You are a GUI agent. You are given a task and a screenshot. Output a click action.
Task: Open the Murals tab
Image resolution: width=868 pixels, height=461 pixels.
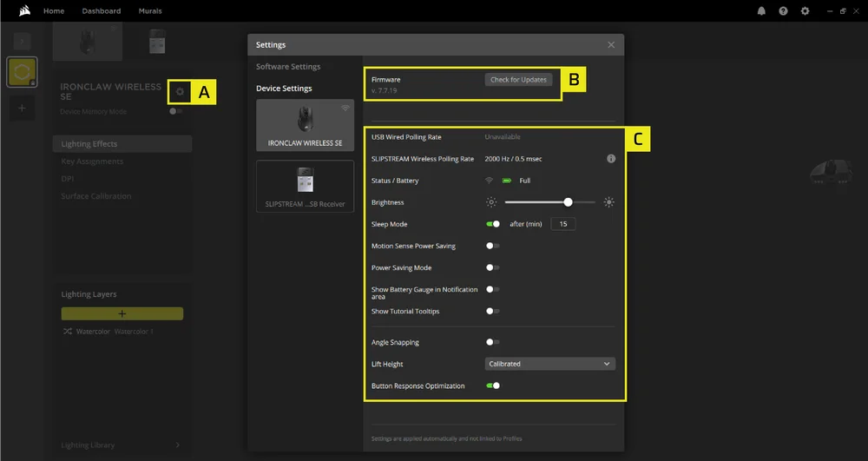tap(150, 11)
